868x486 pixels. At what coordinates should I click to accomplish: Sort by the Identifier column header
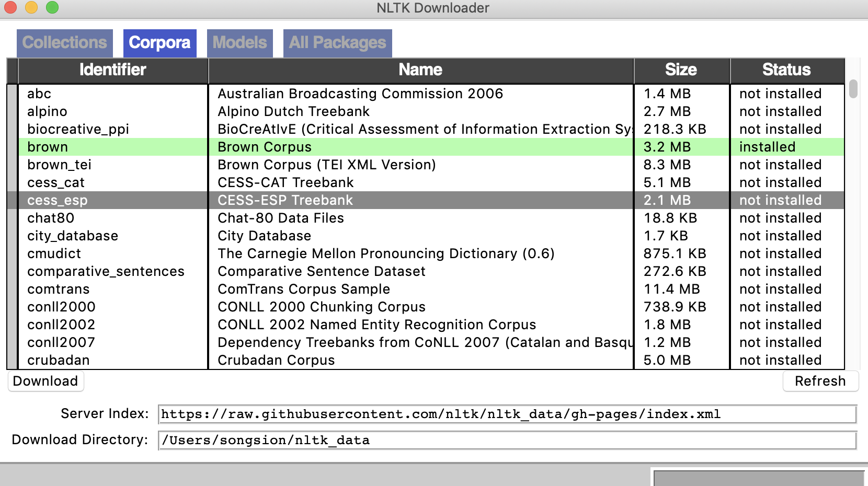[x=113, y=70]
